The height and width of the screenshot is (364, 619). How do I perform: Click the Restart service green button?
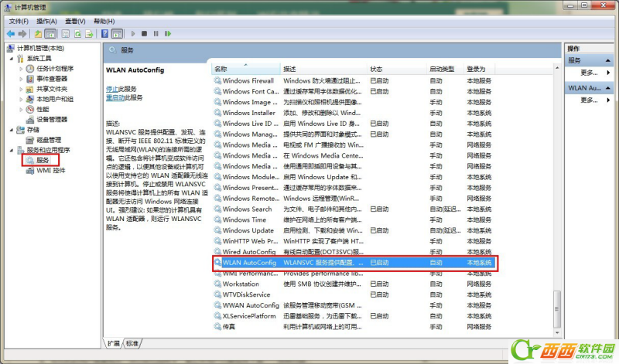168,34
